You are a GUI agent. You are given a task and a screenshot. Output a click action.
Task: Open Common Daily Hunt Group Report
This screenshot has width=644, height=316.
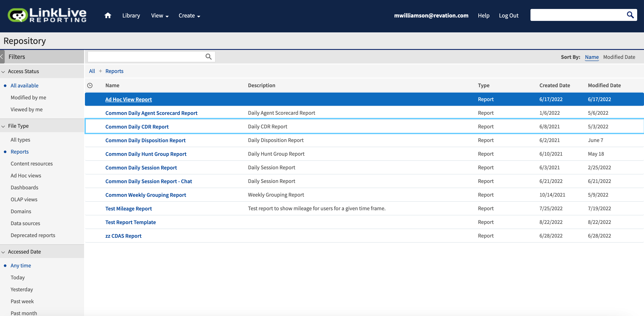(x=146, y=154)
